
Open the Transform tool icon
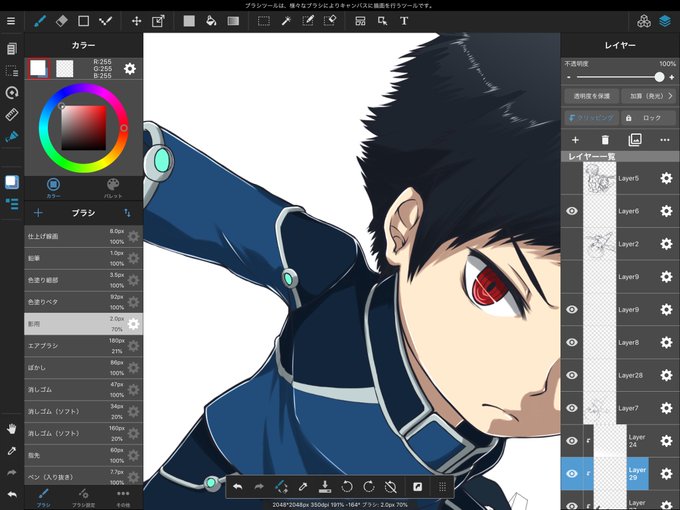click(x=158, y=21)
